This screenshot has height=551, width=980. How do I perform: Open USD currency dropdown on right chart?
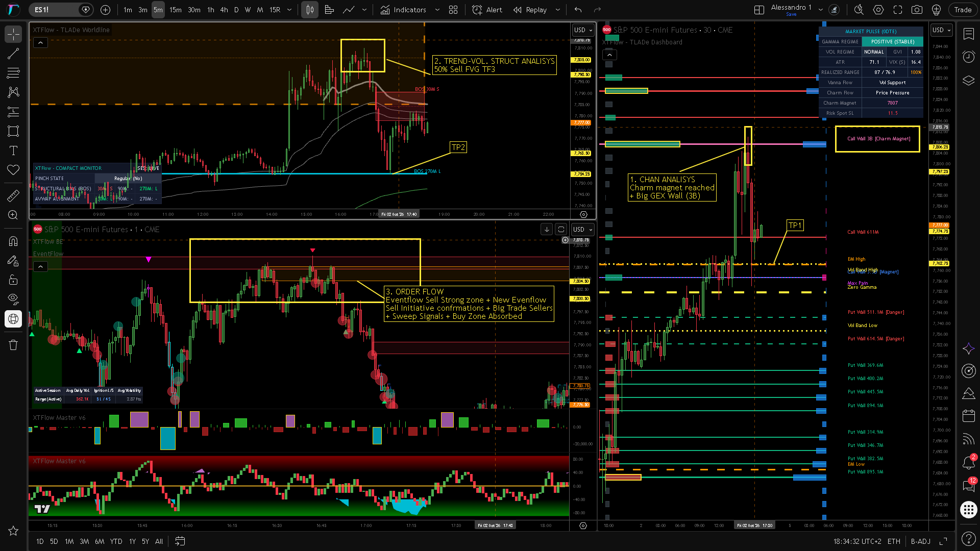click(x=942, y=30)
